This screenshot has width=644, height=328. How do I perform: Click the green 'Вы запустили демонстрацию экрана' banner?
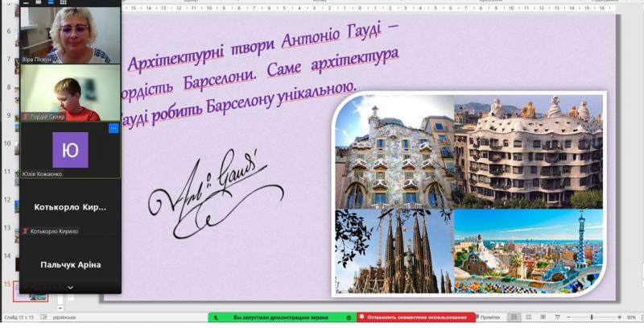(281, 318)
